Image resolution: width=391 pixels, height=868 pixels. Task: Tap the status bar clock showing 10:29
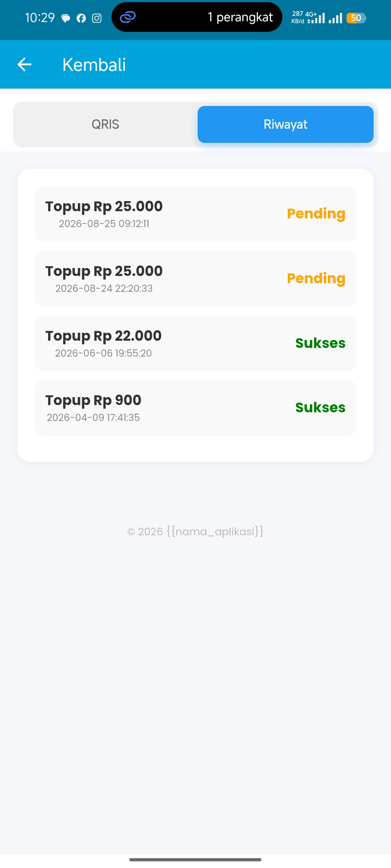pyautogui.click(x=40, y=18)
